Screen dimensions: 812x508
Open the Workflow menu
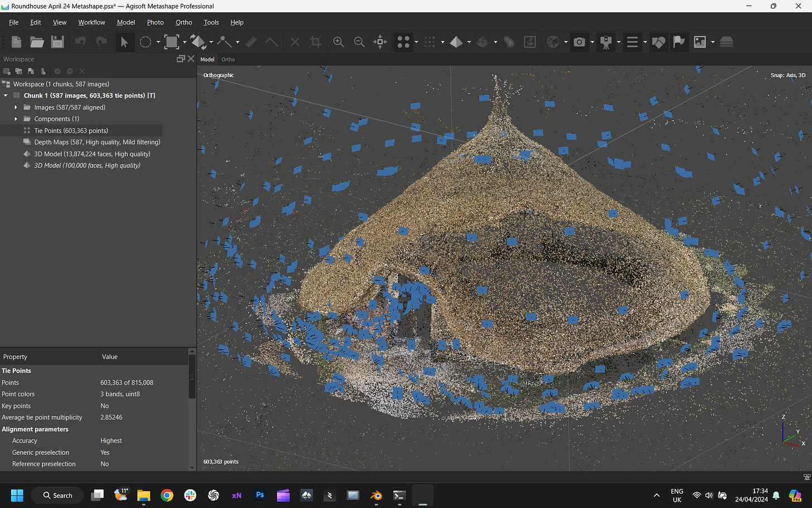91,22
